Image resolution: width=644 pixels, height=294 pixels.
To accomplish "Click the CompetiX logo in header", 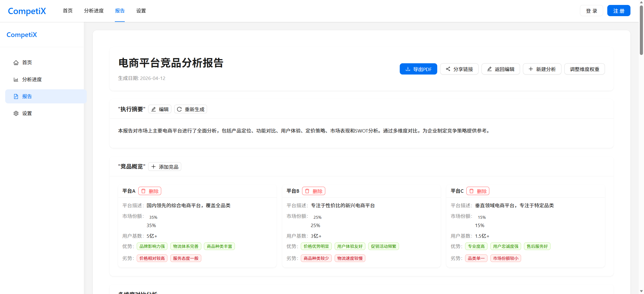I will coord(27,11).
